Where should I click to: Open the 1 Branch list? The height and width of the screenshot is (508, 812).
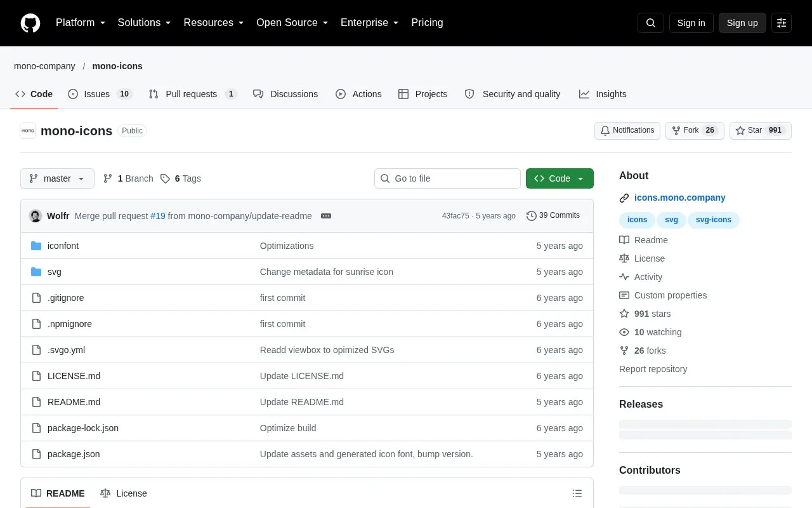point(128,178)
